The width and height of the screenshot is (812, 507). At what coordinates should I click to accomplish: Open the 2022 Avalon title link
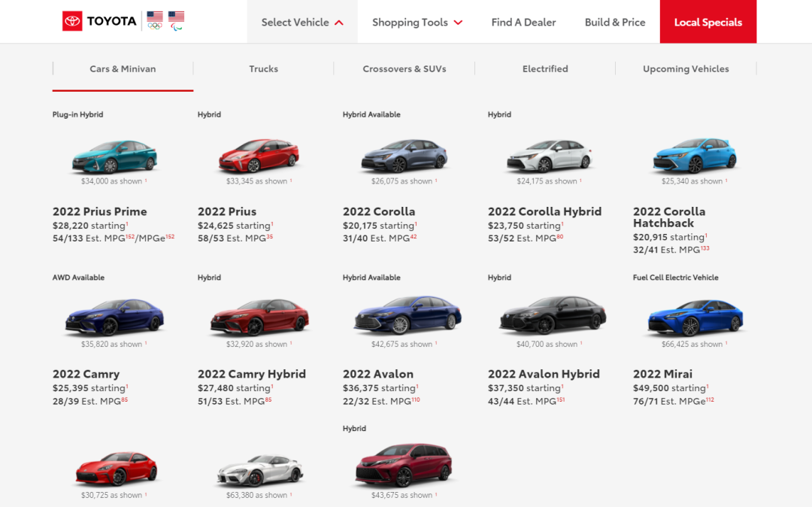pos(378,374)
